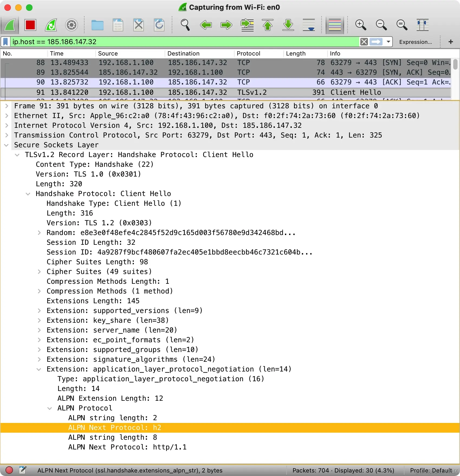Expand the Ethernet II section

click(7, 116)
